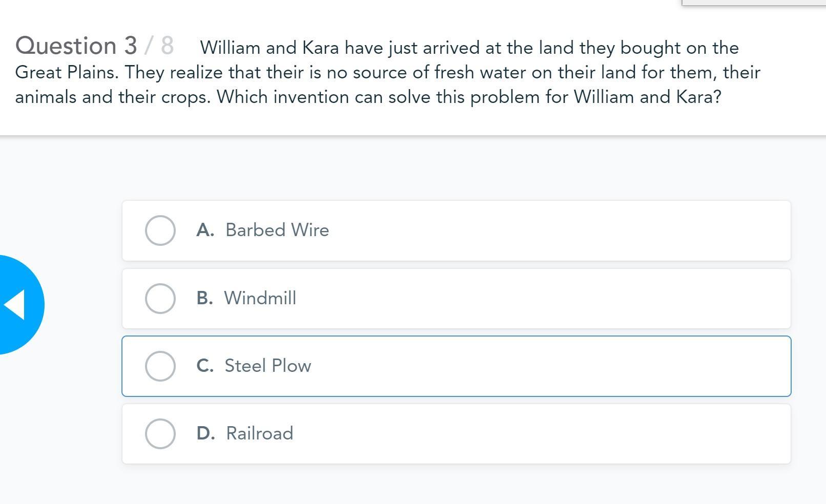This screenshot has width=826, height=504.
Task: Click the letter "C." option label
Action: click(x=205, y=366)
